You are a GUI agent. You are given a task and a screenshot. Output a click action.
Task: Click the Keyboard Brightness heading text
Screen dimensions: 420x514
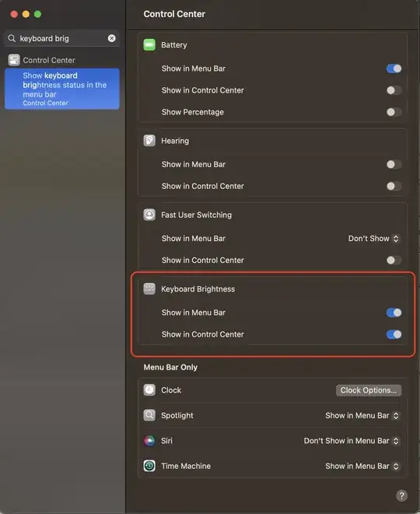click(x=198, y=288)
